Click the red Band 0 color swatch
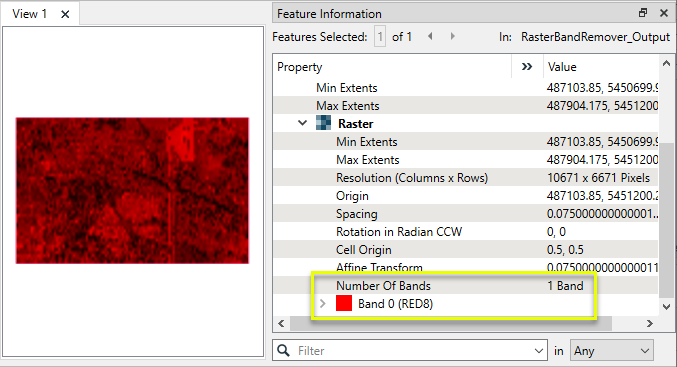This screenshot has width=677, height=367. tap(344, 303)
